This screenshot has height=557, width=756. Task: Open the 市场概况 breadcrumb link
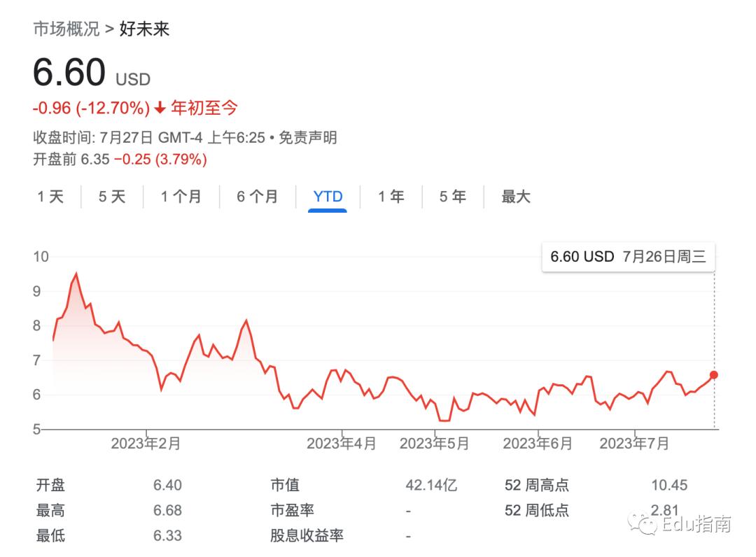point(66,29)
